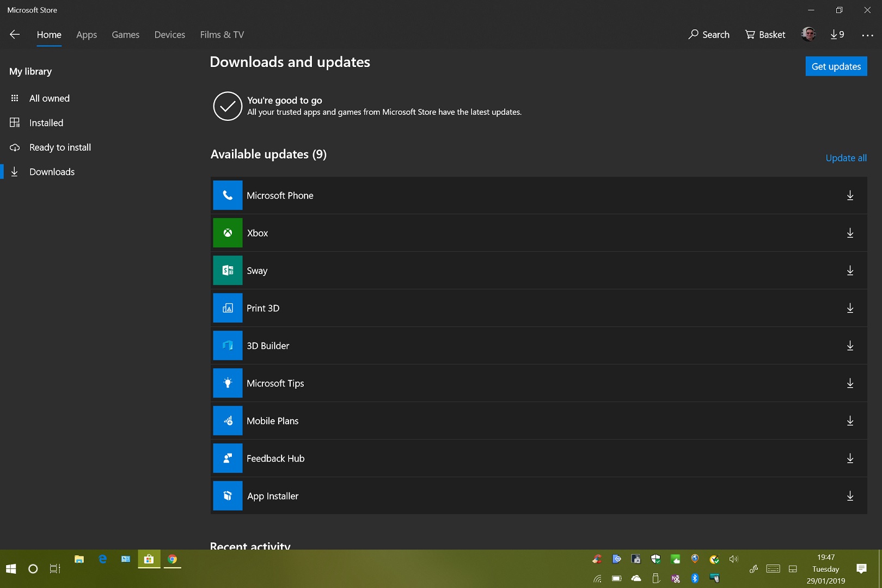Click the Microsoft Tips download arrow
The image size is (882, 588).
point(850,383)
